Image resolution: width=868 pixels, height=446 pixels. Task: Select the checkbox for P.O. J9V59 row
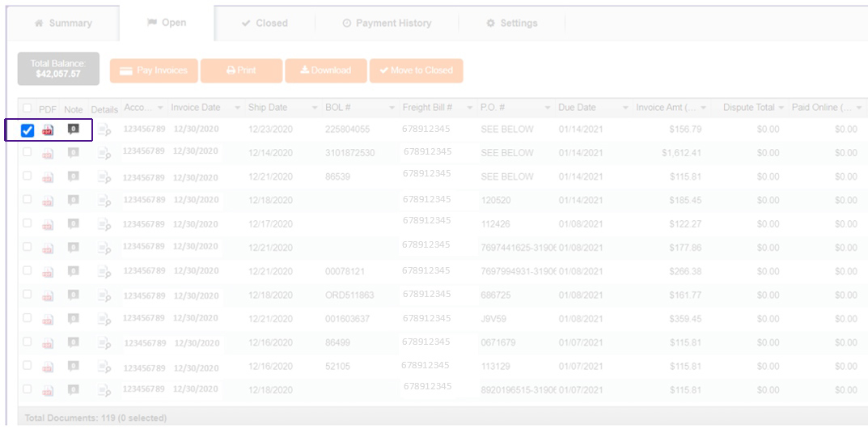point(28,318)
